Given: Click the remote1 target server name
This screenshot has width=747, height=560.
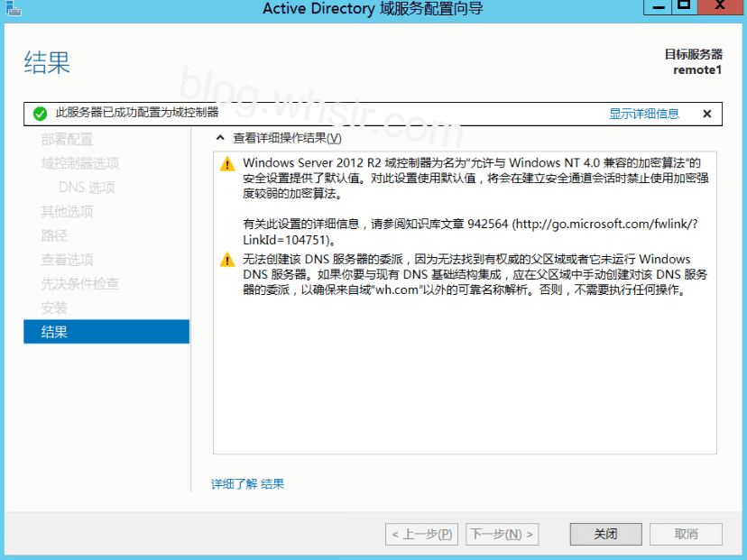Looking at the screenshot, I should [697, 70].
